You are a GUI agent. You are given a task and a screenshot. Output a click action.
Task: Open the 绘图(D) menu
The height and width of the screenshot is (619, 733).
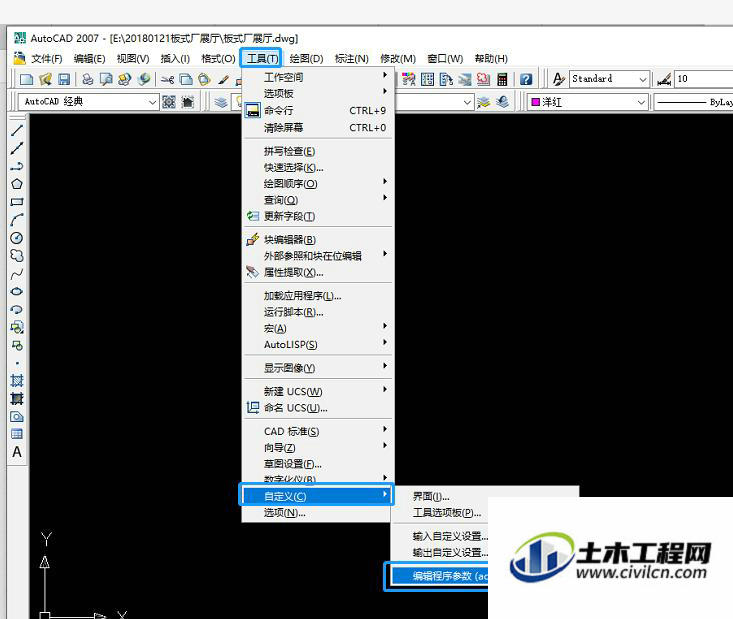pyautogui.click(x=306, y=58)
